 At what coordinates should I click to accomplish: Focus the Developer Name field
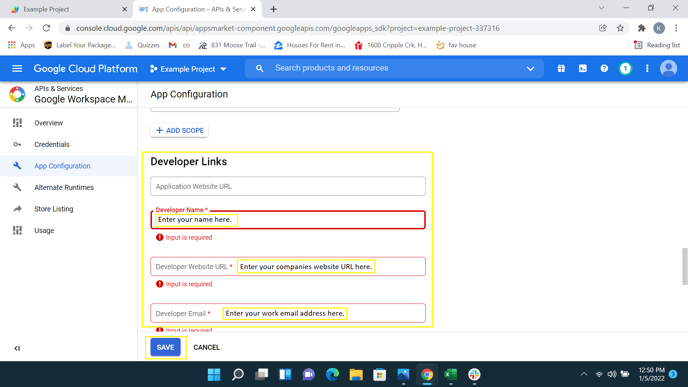point(288,220)
